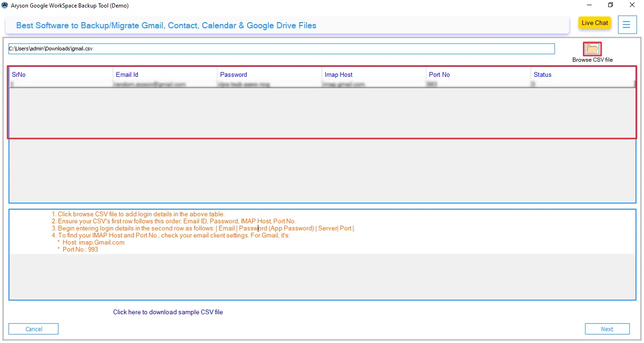Image resolution: width=644 pixels, height=343 pixels.
Task: Restore down the application window
Action: pyautogui.click(x=610, y=5)
